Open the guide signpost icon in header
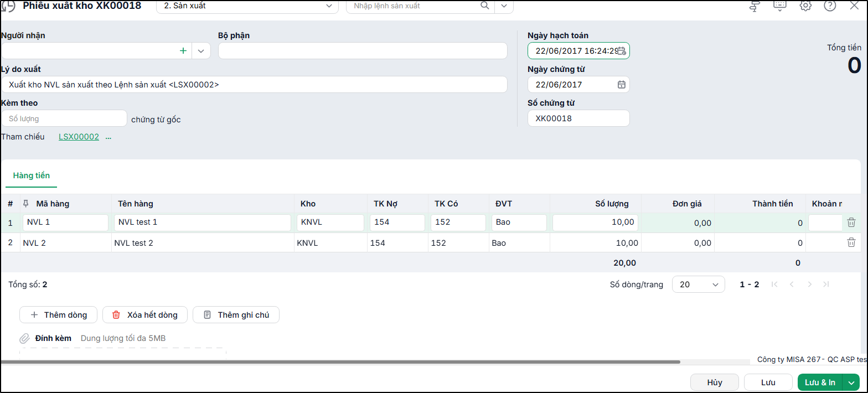 point(755,6)
